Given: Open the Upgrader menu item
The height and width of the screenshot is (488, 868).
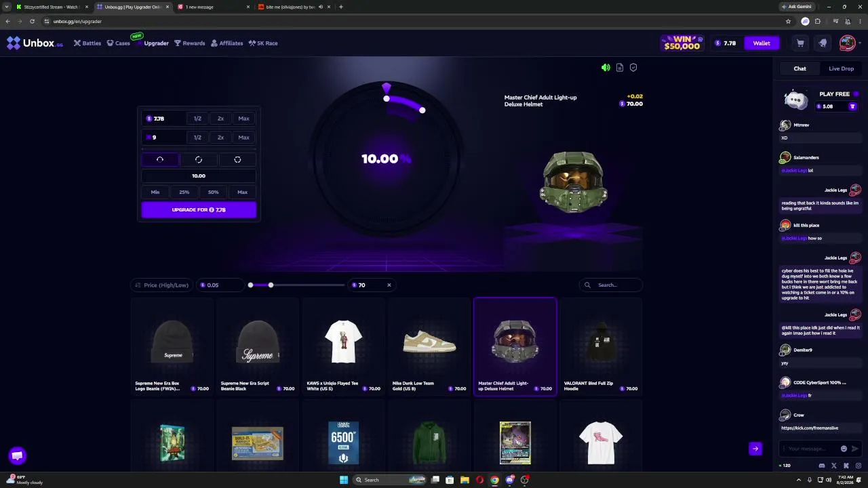Looking at the screenshot, I should 153,43.
